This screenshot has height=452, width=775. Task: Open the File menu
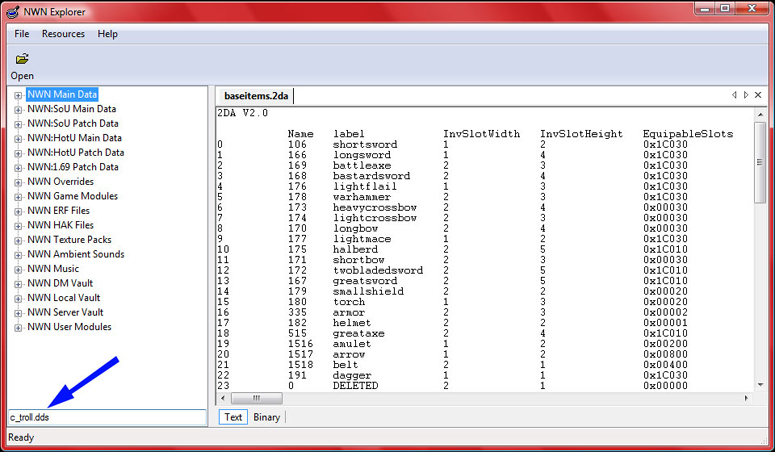pos(22,34)
